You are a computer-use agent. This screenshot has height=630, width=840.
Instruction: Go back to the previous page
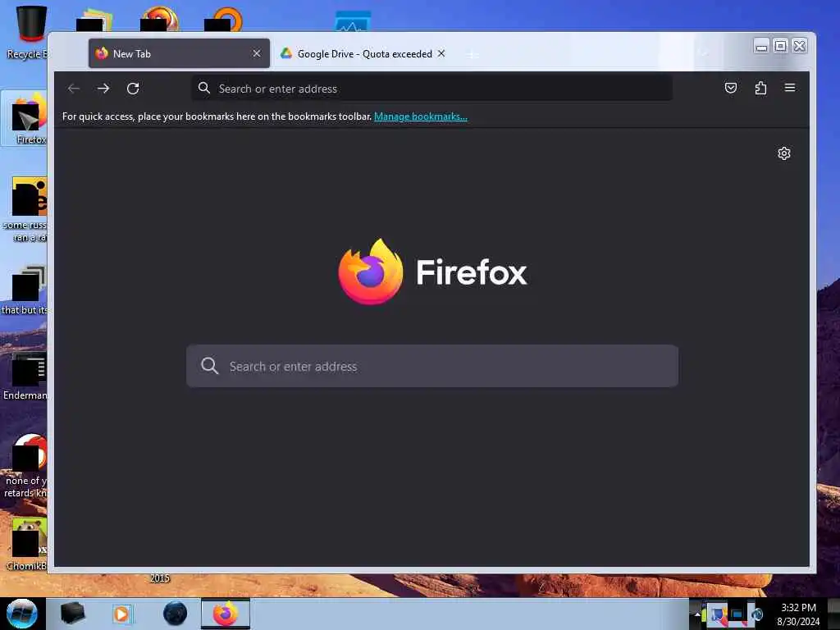pos(74,89)
